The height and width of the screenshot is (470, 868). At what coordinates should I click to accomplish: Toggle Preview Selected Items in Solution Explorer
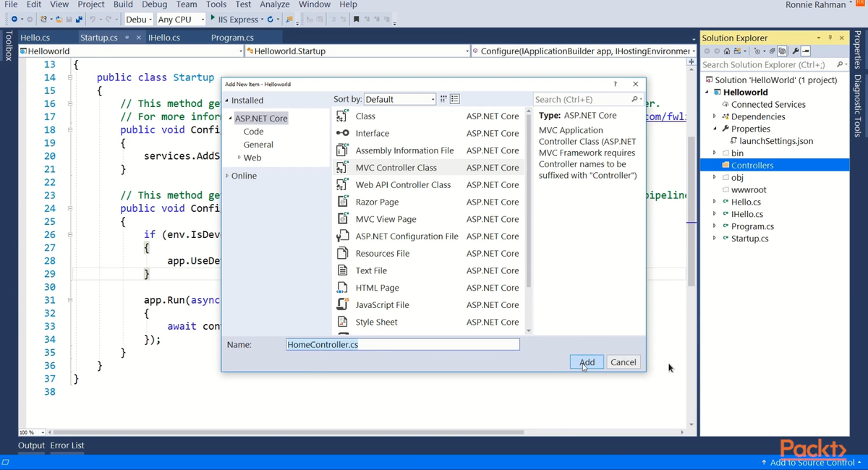pyautogui.click(x=806, y=51)
